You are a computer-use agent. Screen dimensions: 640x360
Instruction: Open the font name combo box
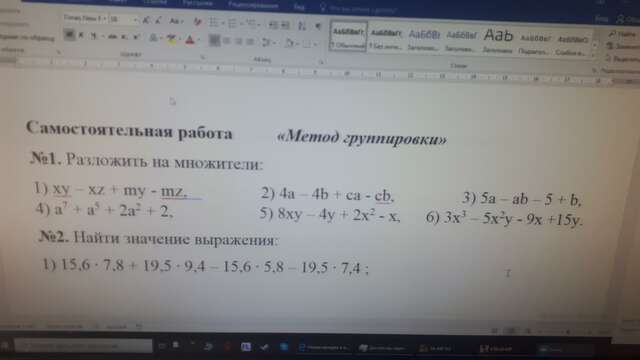pos(84,18)
